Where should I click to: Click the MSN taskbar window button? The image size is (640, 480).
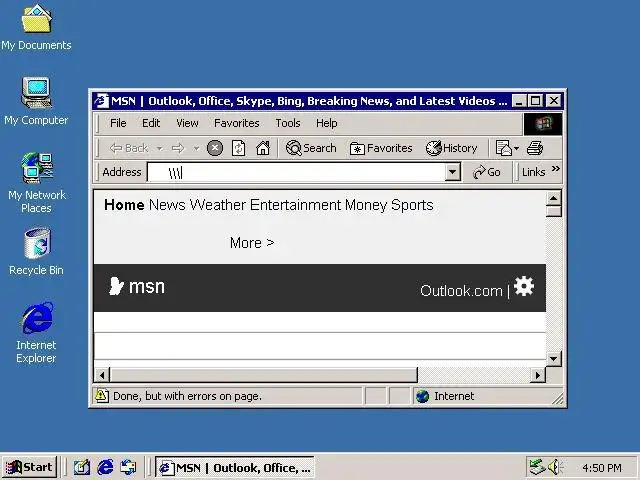click(x=235, y=468)
